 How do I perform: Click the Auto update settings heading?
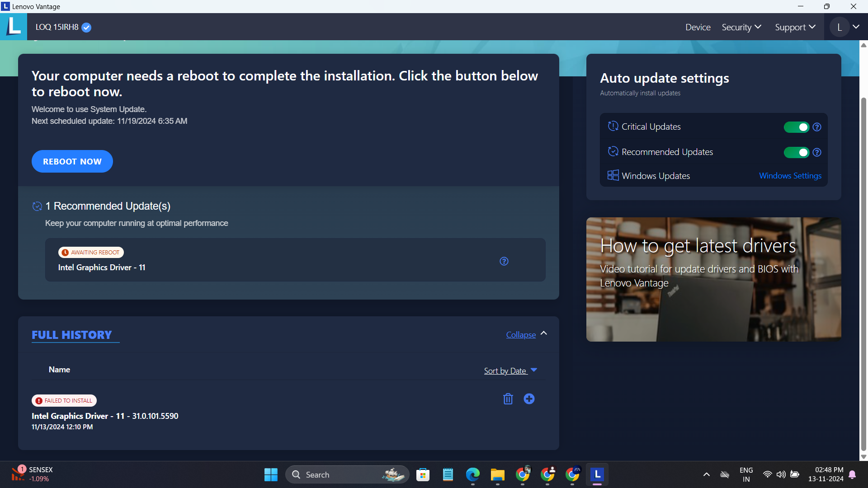pyautogui.click(x=665, y=78)
